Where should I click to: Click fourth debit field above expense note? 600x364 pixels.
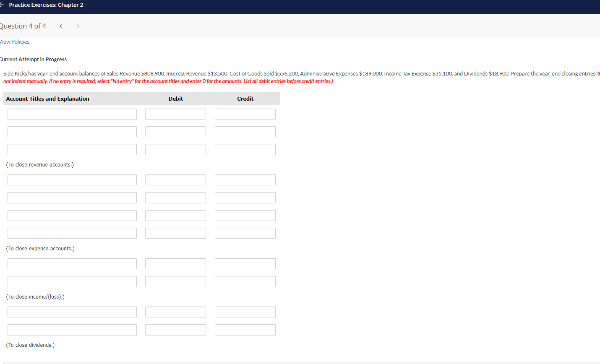[x=175, y=233]
